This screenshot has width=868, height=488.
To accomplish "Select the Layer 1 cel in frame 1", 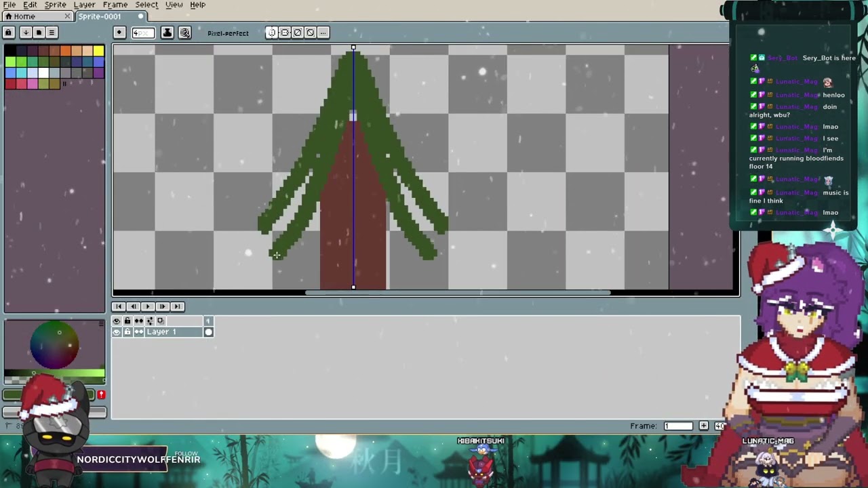I will (208, 332).
